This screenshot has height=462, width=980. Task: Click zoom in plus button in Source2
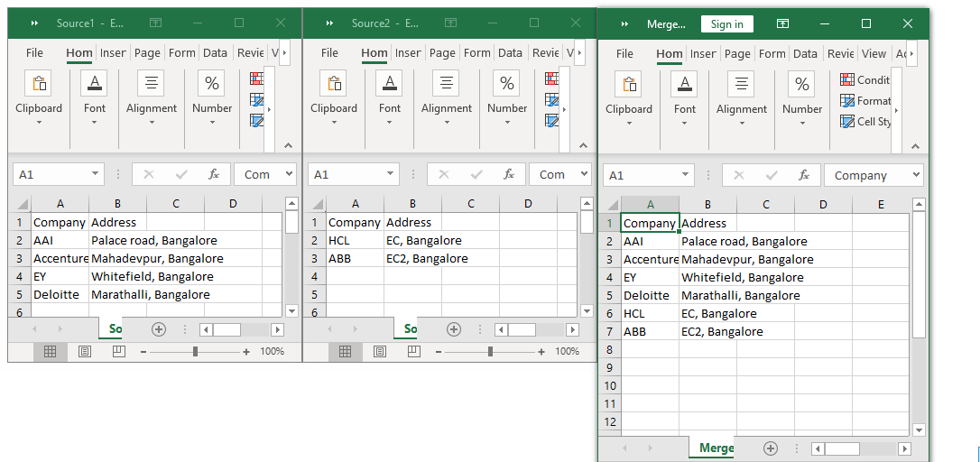click(x=541, y=351)
